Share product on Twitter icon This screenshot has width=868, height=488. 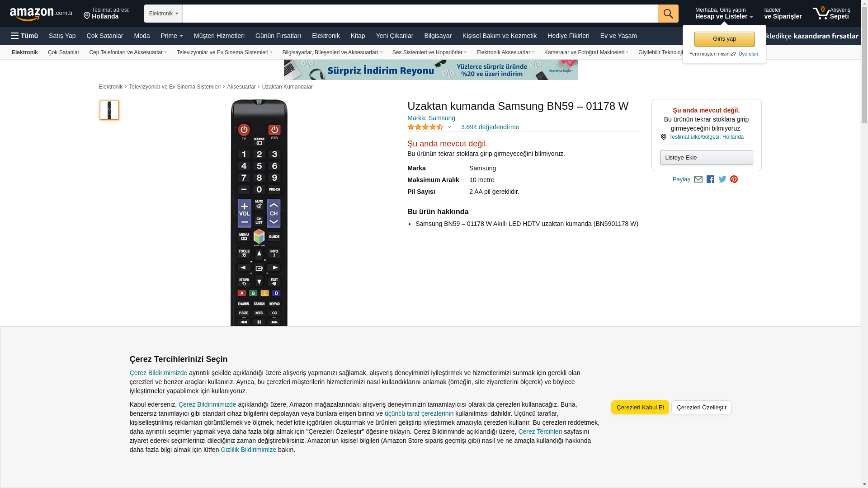coord(722,179)
